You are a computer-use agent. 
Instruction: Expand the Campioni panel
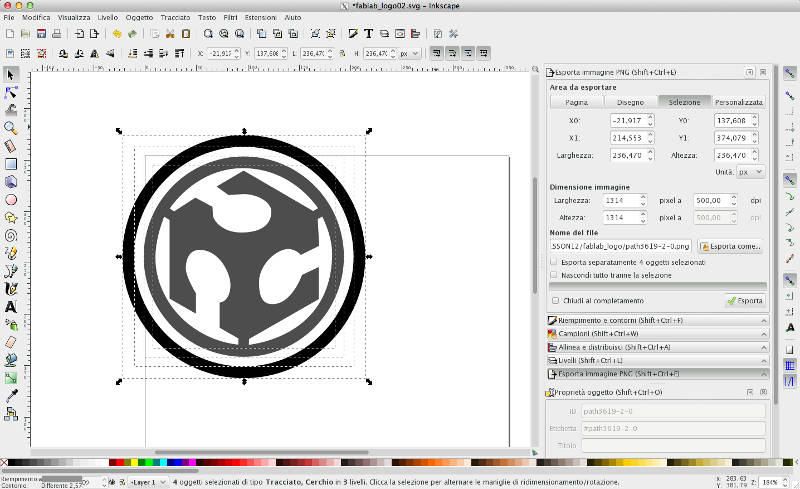pyautogui.click(x=657, y=333)
